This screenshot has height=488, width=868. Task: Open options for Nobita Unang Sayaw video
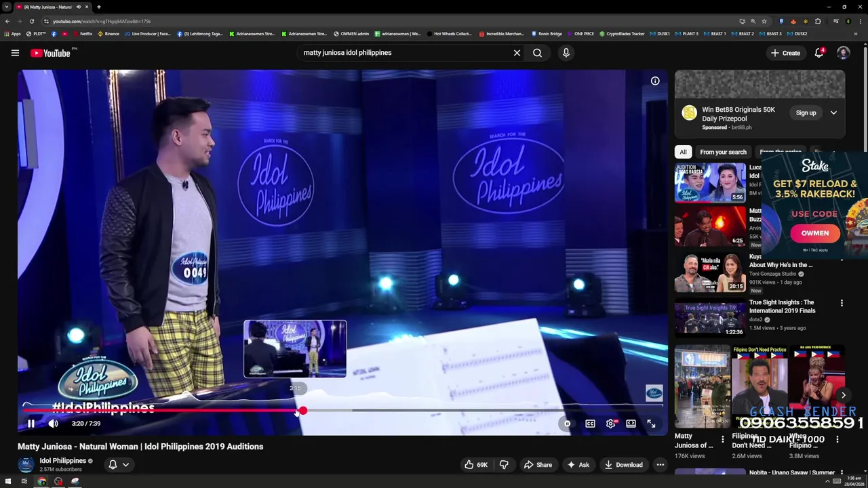point(842,472)
